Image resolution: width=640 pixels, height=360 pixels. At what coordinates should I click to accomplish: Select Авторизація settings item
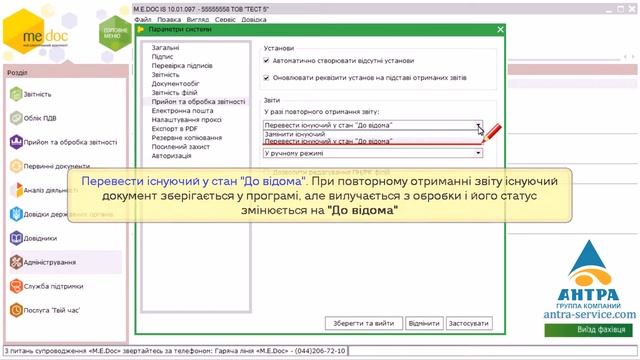pyautogui.click(x=171, y=156)
